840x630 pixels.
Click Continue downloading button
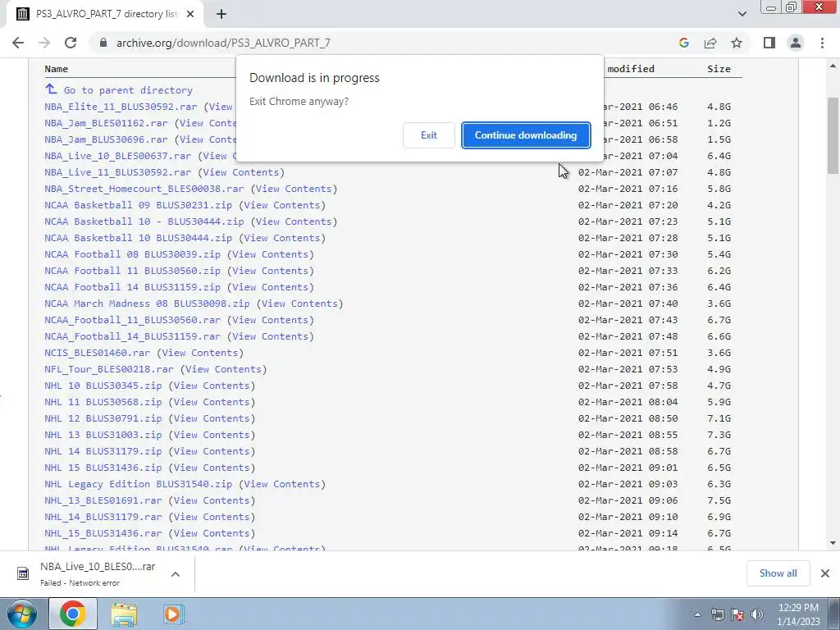526,135
